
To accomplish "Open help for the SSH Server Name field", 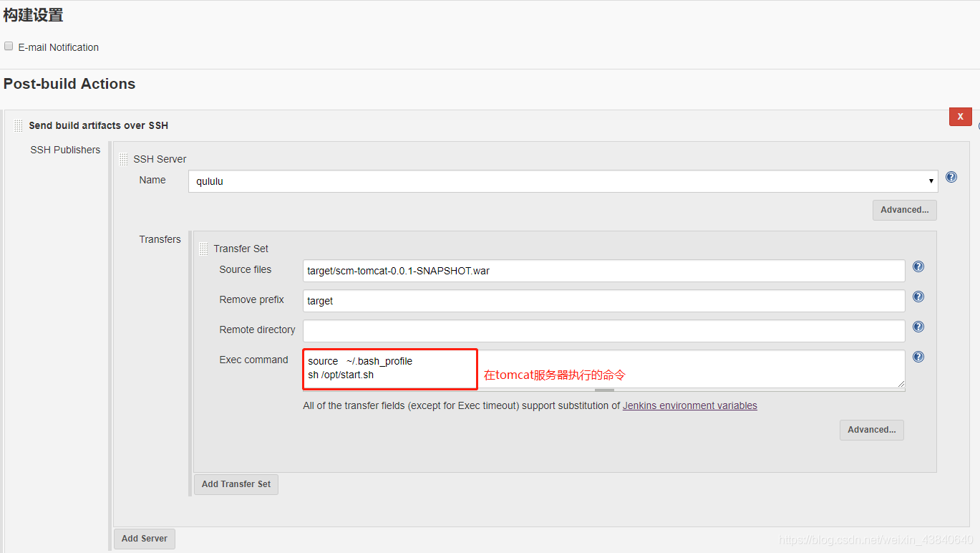I will [951, 177].
